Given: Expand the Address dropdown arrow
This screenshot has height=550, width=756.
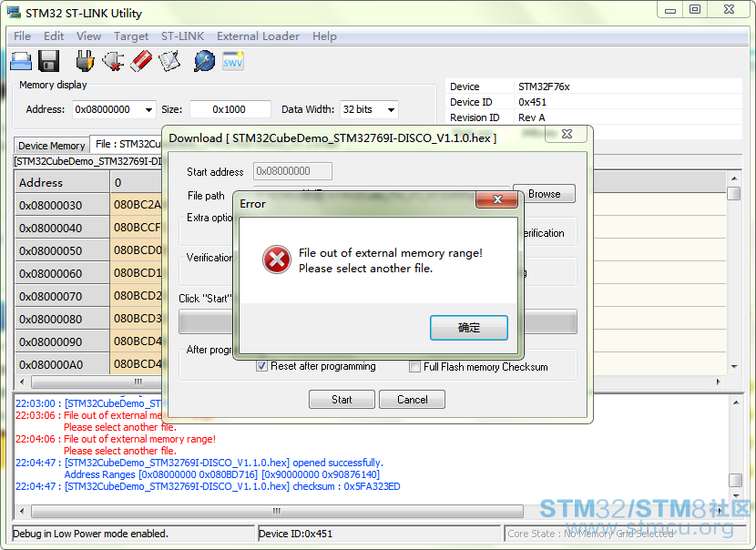Looking at the screenshot, I should coord(149,110).
